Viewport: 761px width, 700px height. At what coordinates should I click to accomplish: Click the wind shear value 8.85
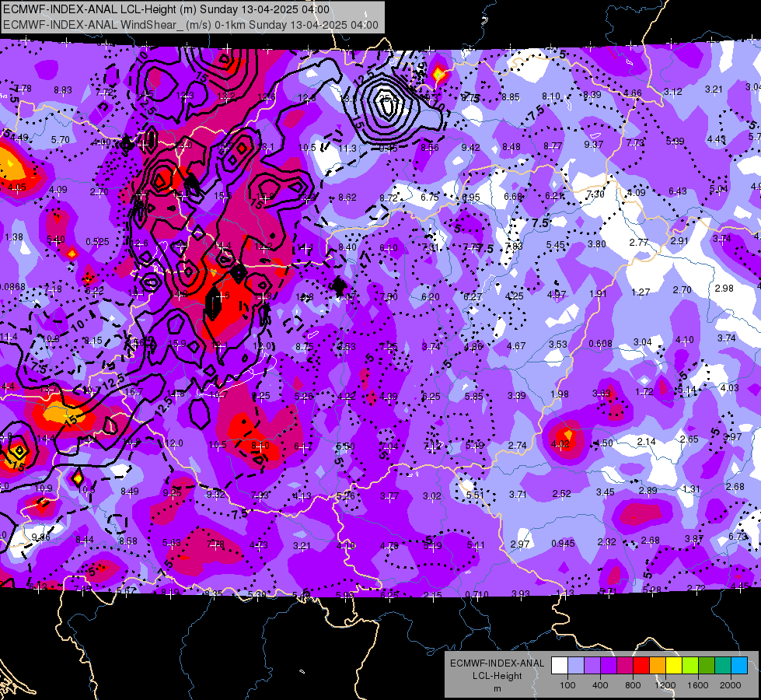(511, 97)
